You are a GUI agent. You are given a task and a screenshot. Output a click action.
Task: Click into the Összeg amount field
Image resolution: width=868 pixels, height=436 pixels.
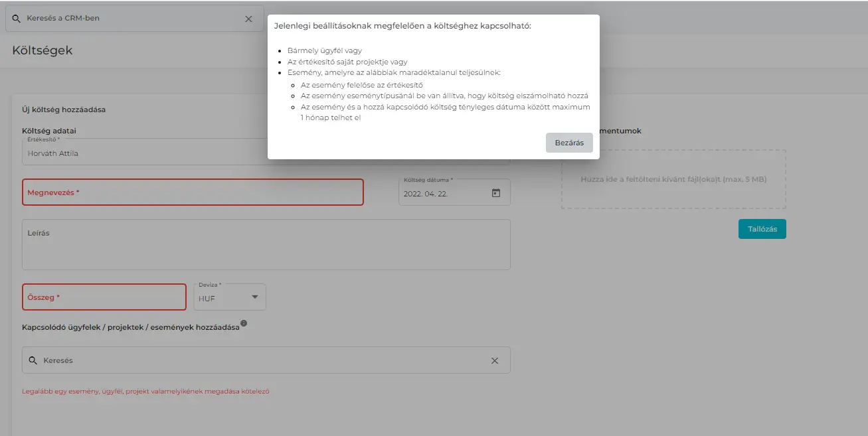click(104, 297)
